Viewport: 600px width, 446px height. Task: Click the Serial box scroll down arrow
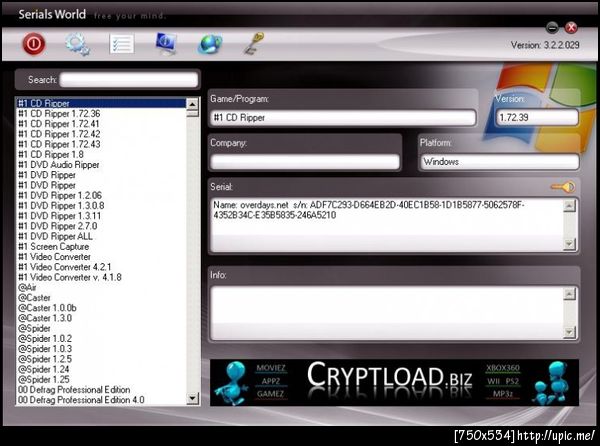click(569, 244)
